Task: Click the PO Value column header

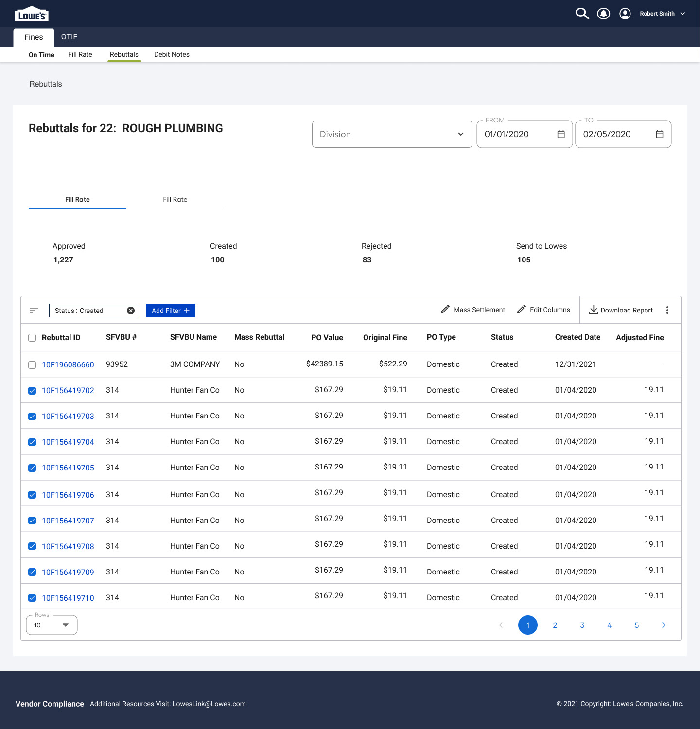Action: (x=327, y=338)
